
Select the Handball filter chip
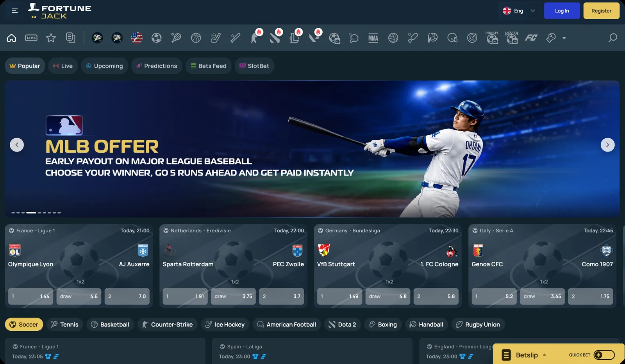click(427, 325)
